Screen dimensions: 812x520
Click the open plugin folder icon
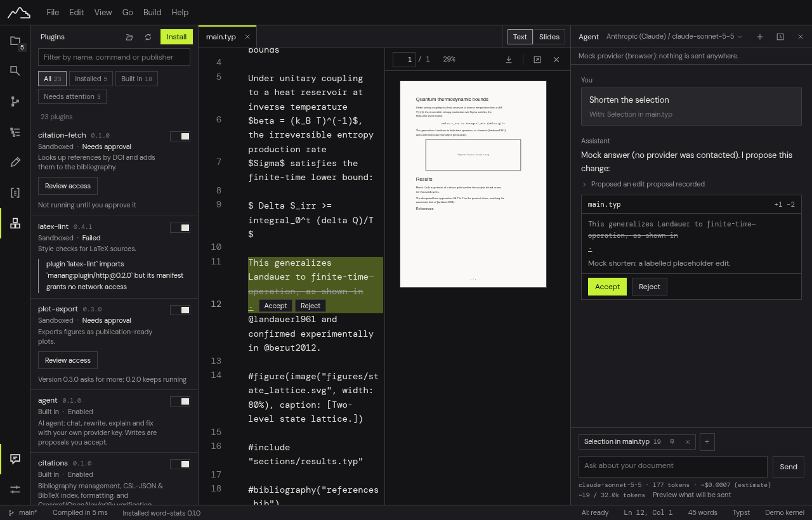click(129, 37)
